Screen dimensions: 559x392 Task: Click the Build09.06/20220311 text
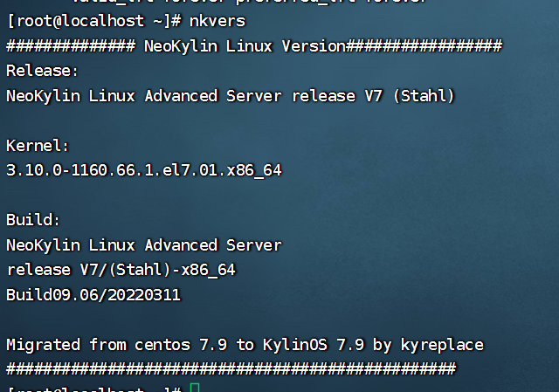[93, 295]
